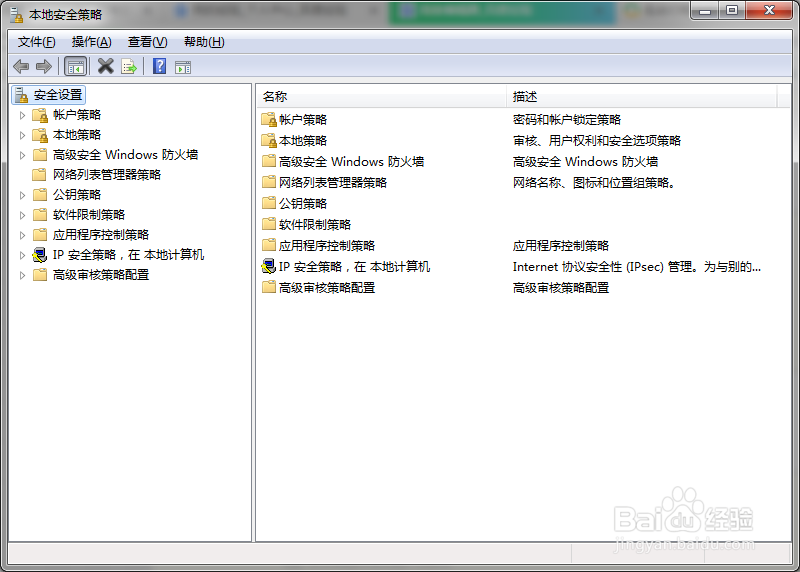Viewport: 800px width, 572px height.
Task: Click 公钥策略 folder icon in list pane
Action: pos(269,203)
